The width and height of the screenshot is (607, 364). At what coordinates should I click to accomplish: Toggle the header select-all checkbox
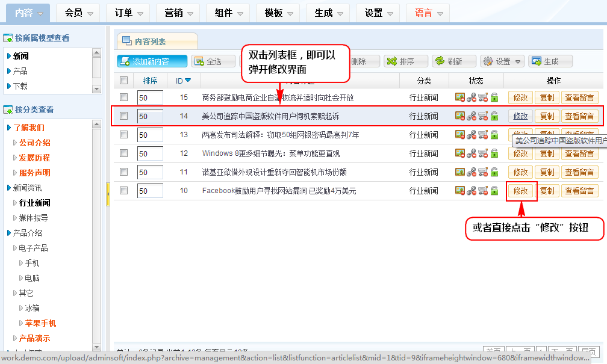click(x=124, y=81)
